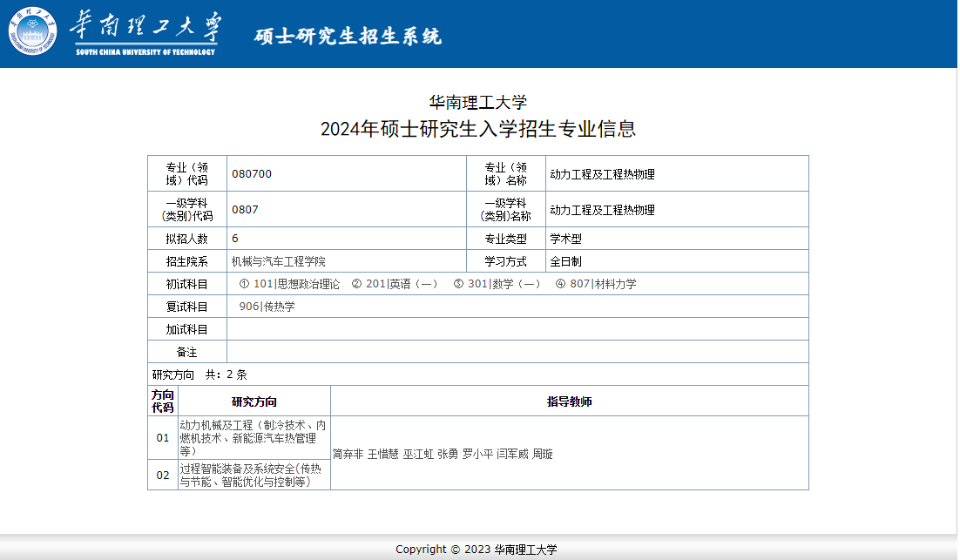The height and width of the screenshot is (560, 960).
Task: Select the major code value 080700
Action: (x=252, y=174)
